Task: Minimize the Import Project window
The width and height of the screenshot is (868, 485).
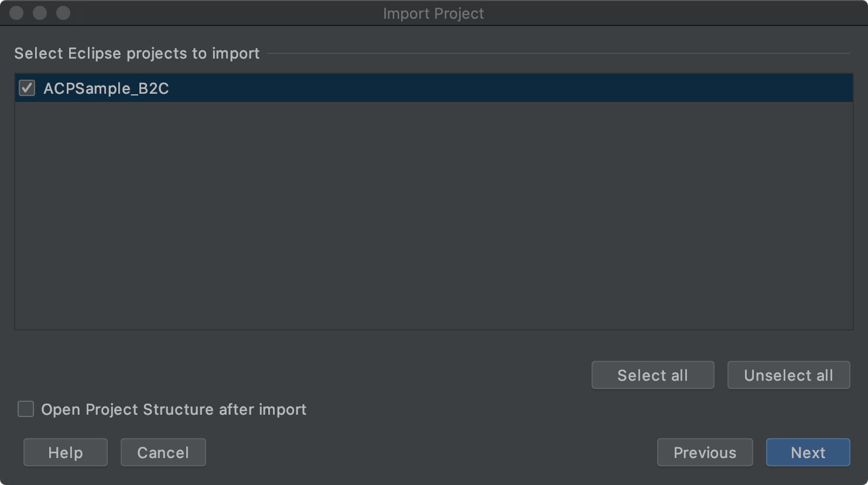Action: [x=40, y=13]
